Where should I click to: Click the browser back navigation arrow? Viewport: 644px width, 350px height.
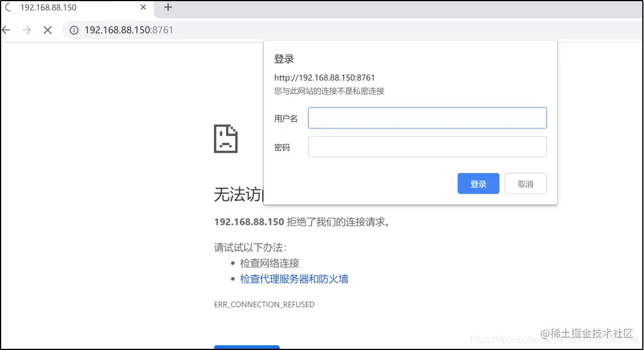click(5, 30)
